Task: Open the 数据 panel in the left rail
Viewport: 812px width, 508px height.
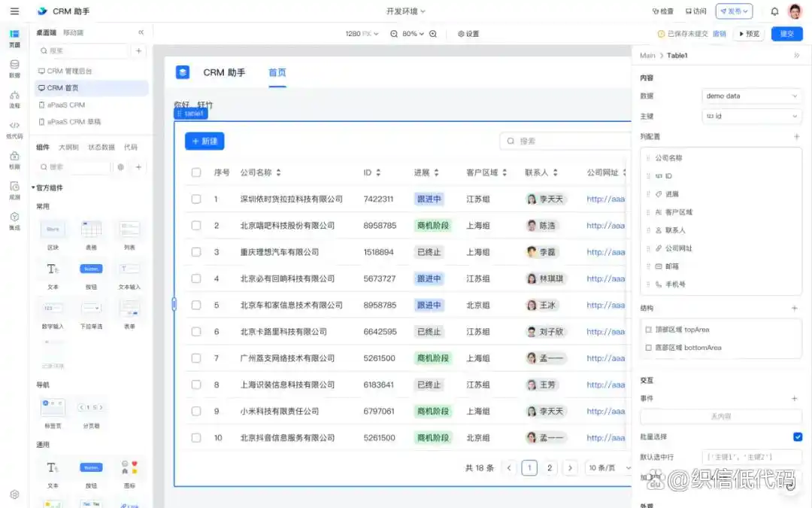Action: pos(14,68)
